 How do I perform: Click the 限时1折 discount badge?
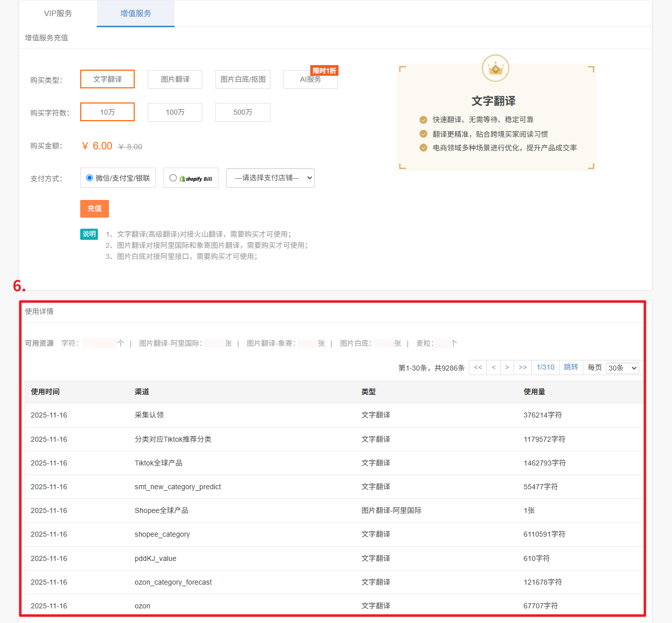pyautogui.click(x=324, y=71)
